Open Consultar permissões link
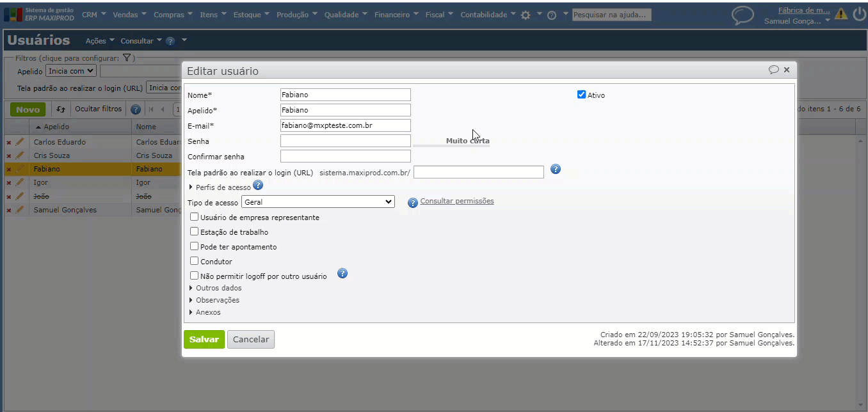Screen dimensions: 868x412 tap(457, 201)
